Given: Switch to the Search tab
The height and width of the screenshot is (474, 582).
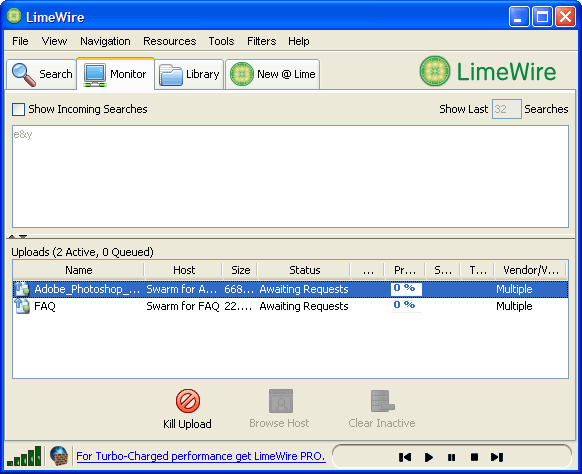Looking at the screenshot, I should pyautogui.click(x=42, y=74).
